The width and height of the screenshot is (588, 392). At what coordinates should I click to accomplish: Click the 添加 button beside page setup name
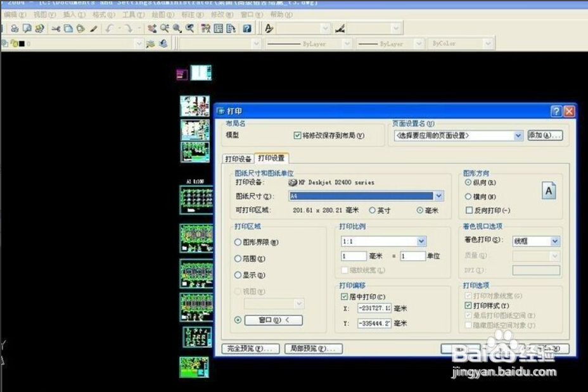click(544, 136)
